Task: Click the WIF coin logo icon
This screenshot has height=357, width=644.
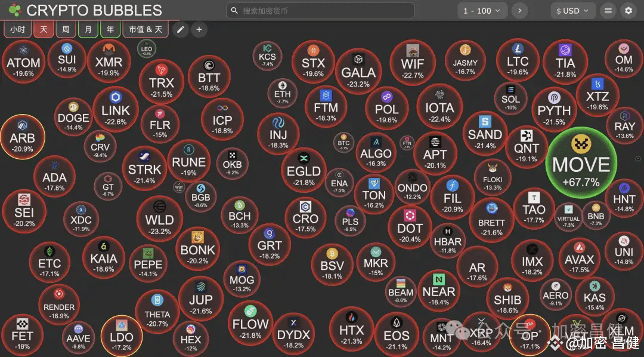Action: (413, 51)
